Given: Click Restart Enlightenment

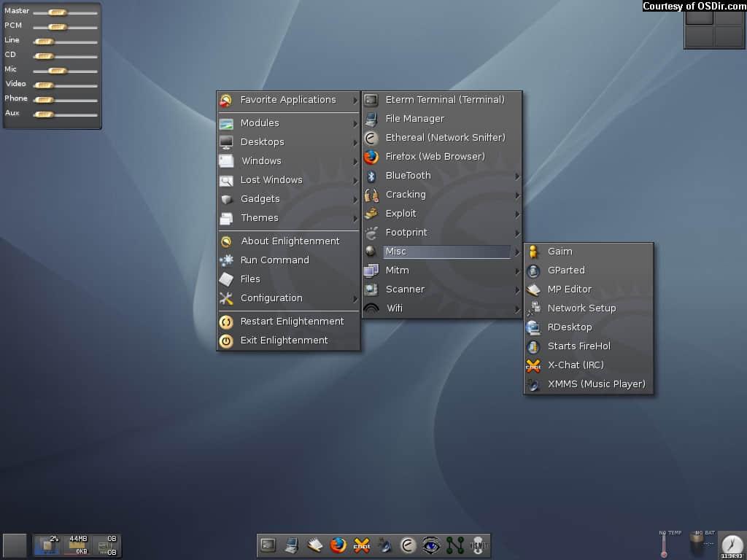Looking at the screenshot, I should (291, 322).
